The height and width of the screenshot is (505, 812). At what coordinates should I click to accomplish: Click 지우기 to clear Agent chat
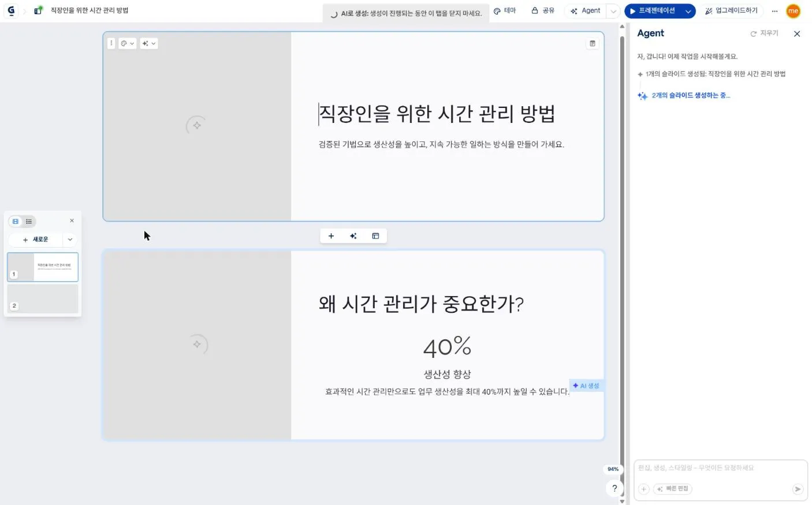tap(764, 33)
